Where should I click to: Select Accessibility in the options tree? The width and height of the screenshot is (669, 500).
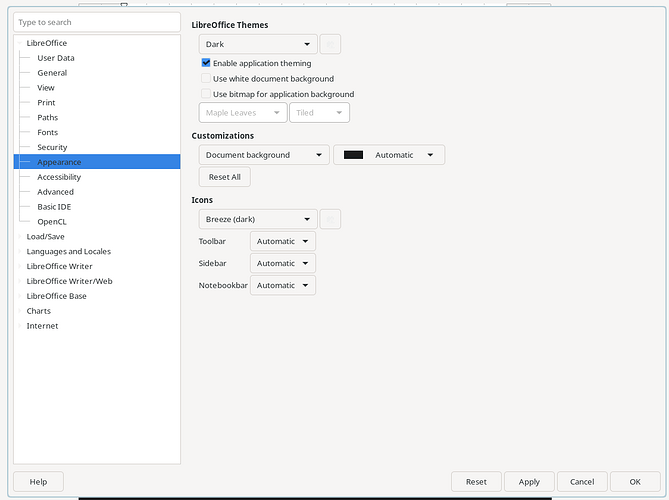59,177
